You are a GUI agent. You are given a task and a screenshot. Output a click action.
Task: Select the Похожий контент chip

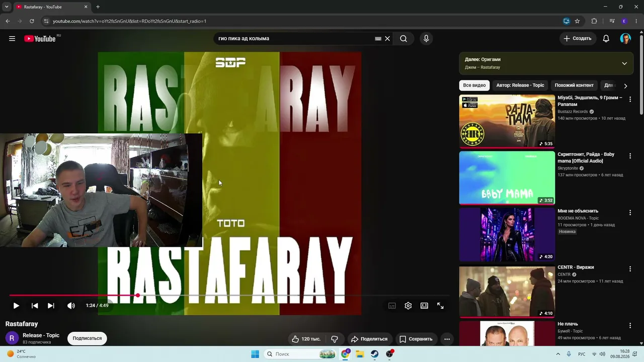pyautogui.click(x=574, y=85)
